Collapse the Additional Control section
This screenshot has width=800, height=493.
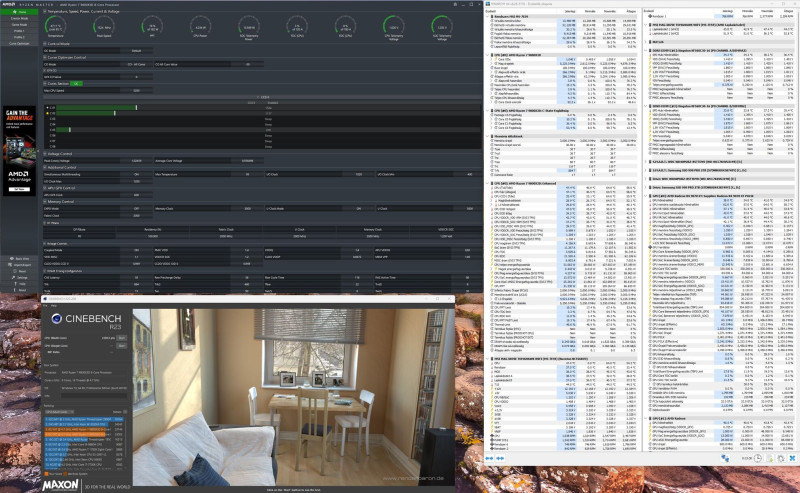click(x=45, y=167)
